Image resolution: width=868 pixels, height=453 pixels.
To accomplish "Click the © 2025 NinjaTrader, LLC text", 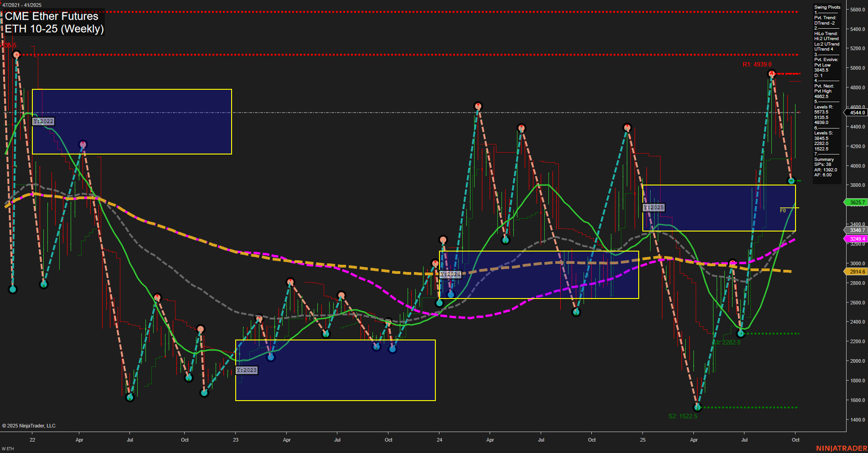I will point(29,425).
